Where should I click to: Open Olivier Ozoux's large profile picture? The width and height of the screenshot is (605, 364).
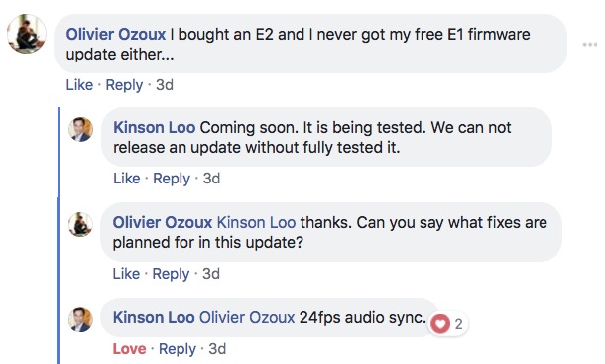pos(27,34)
